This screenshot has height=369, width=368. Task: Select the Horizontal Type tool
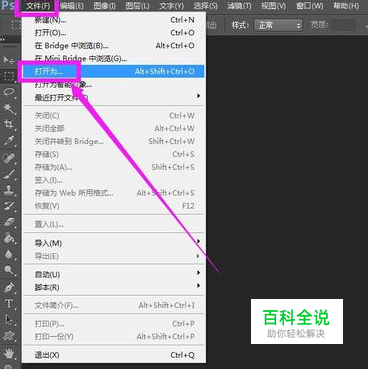tap(9, 303)
